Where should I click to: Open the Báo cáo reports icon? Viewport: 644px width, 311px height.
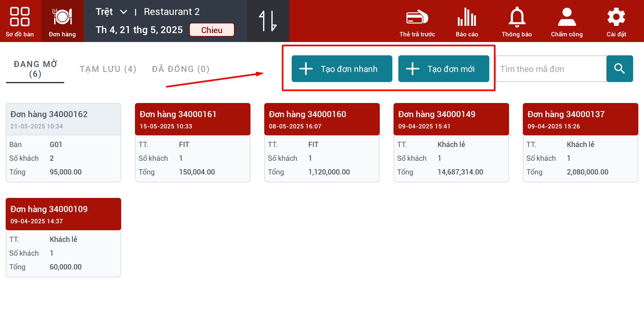467,22
